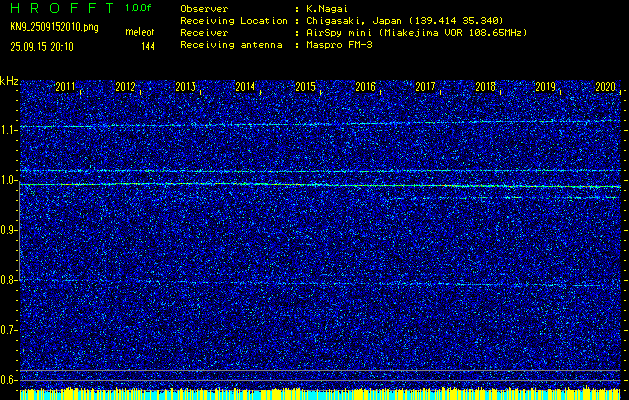
Task: Click the 2016 time marker label
Action: 365,87
